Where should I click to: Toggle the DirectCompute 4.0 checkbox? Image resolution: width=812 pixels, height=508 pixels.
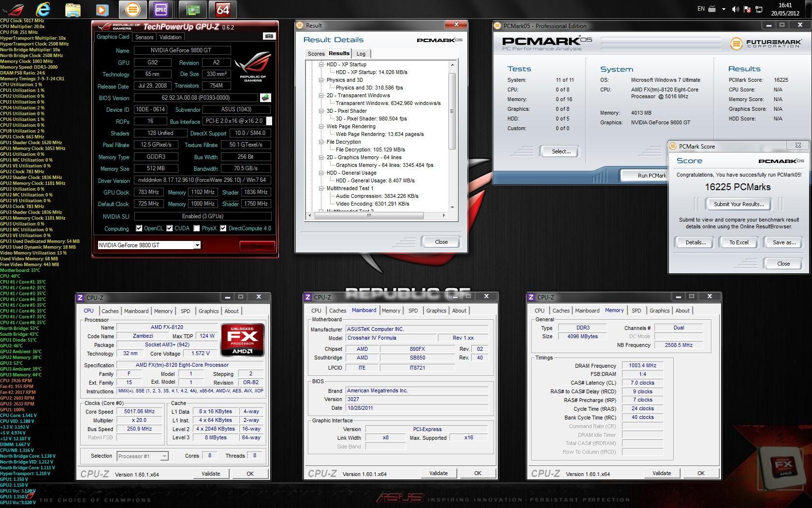click(x=223, y=228)
